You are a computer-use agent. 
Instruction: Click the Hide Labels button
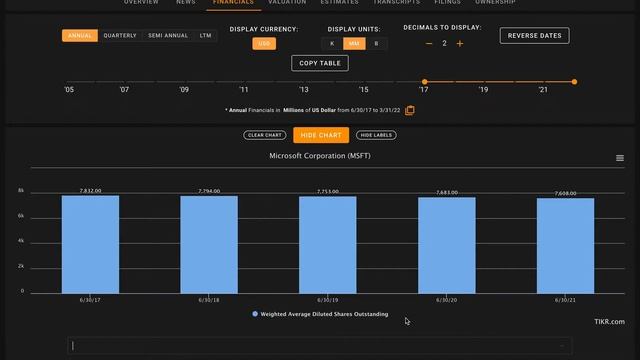pos(376,135)
